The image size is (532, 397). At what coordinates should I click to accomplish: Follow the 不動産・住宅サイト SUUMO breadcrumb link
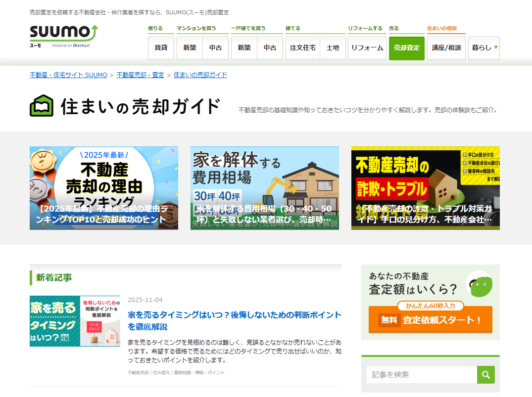tap(68, 75)
